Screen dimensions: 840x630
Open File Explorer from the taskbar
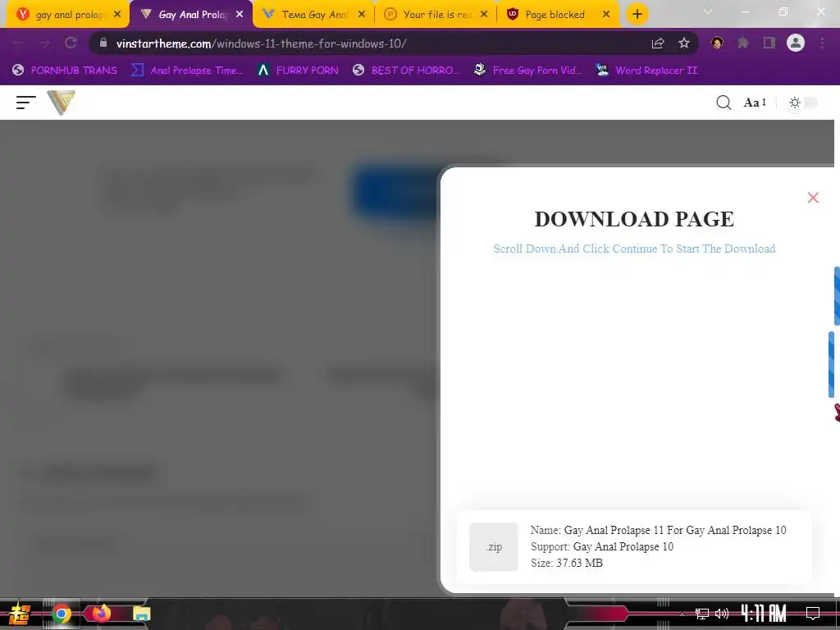[141, 614]
